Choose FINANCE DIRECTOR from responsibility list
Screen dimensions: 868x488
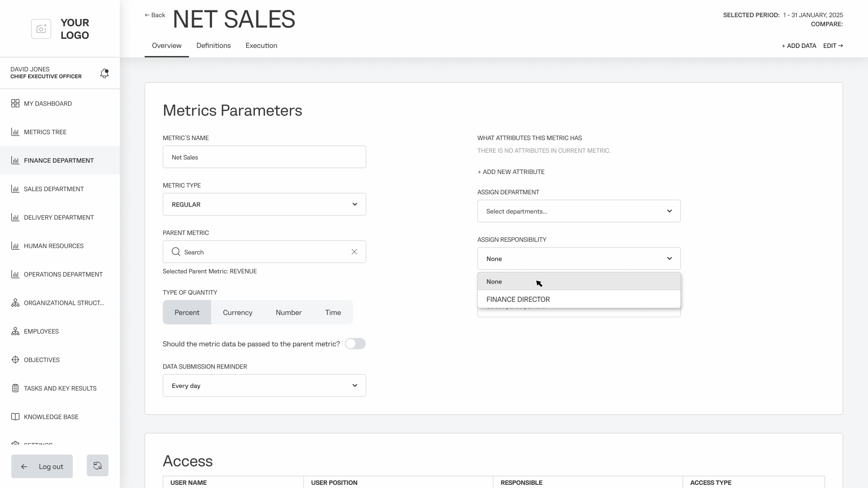click(x=518, y=299)
